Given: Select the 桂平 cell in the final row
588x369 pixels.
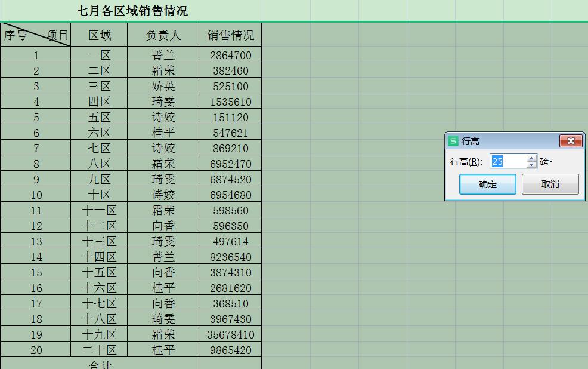Looking at the screenshot, I should coord(163,350).
